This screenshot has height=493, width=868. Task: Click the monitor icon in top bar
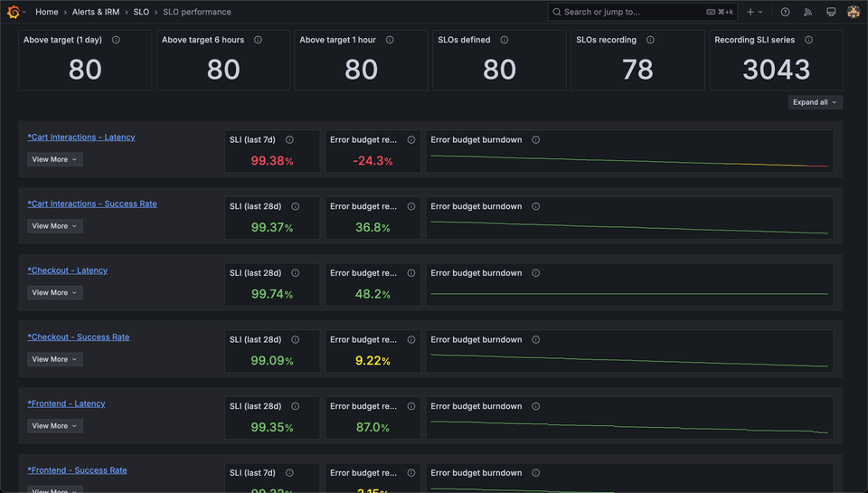[x=831, y=12]
